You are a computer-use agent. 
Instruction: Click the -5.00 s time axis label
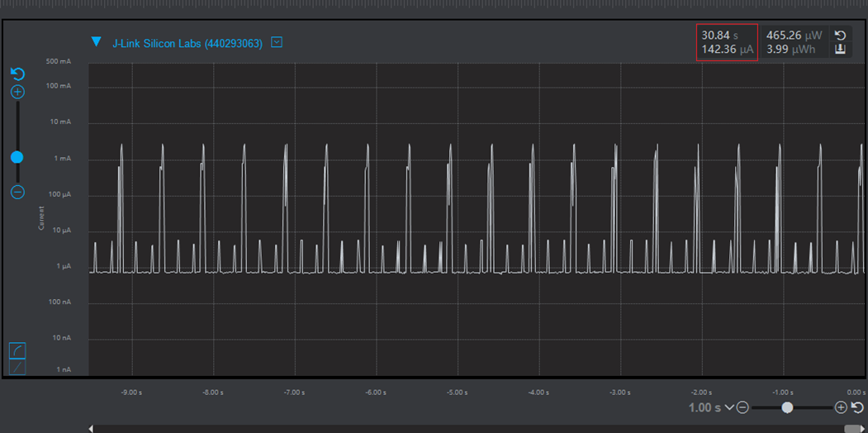pyautogui.click(x=458, y=393)
